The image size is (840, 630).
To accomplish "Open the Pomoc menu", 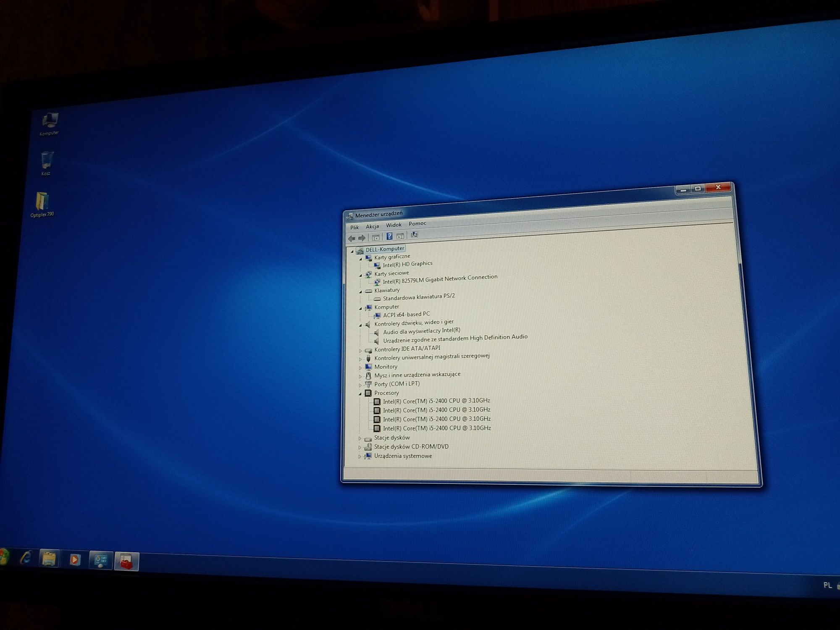I will [x=417, y=223].
